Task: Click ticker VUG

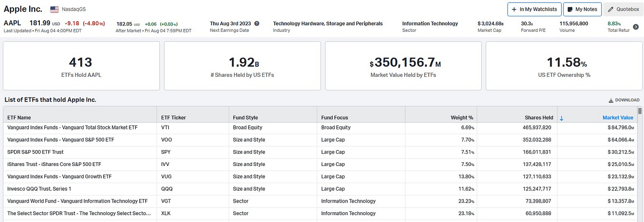Action: click(x=167, y=177)
